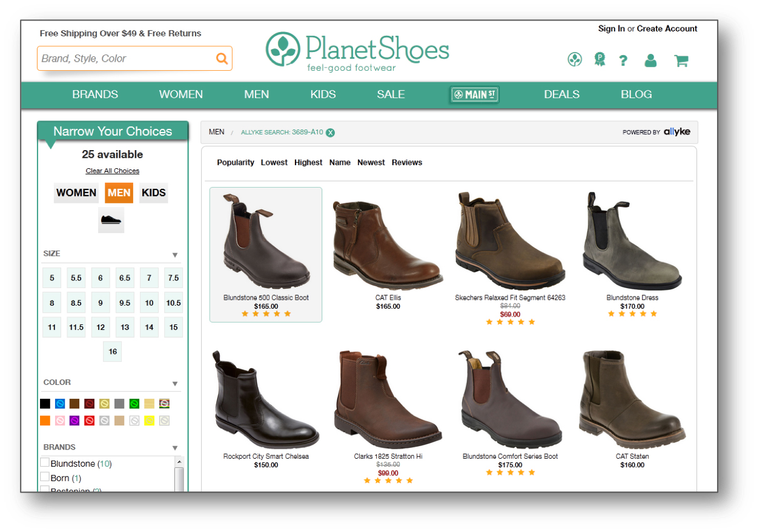This screenshot has height=532, width=757.
Task: Collapse the Color filter section arrow
Action: [175, 384]
